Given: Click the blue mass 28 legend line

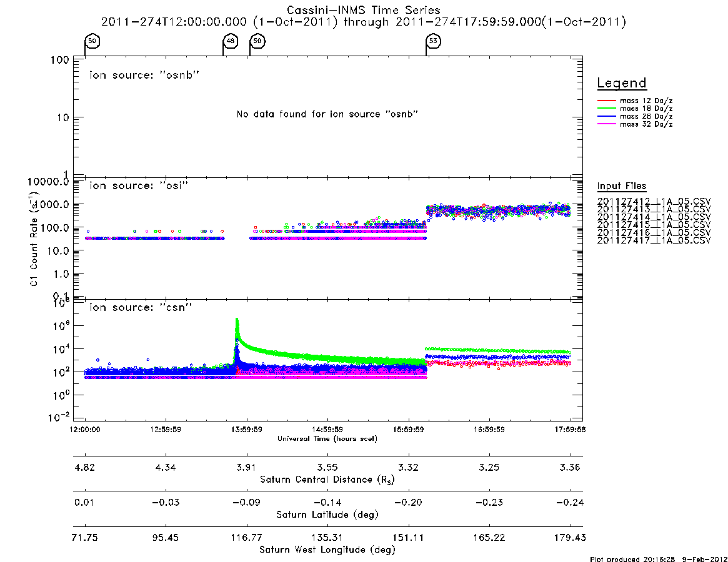Looking at the screenshot, I should [606, 117].
